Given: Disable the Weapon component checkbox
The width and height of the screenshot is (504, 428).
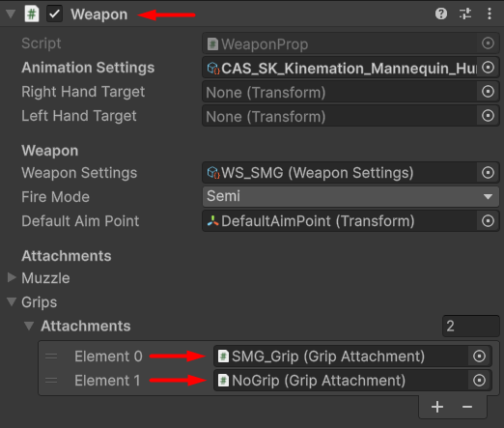Looking at the screenshot, I should [x=54, y=14].
